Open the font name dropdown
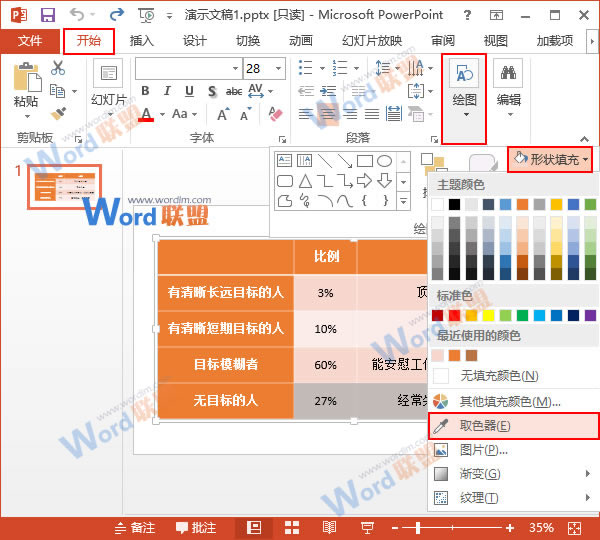Image resolution: width=600 pixels, height=540 pixels. click(x=235, y=69)
